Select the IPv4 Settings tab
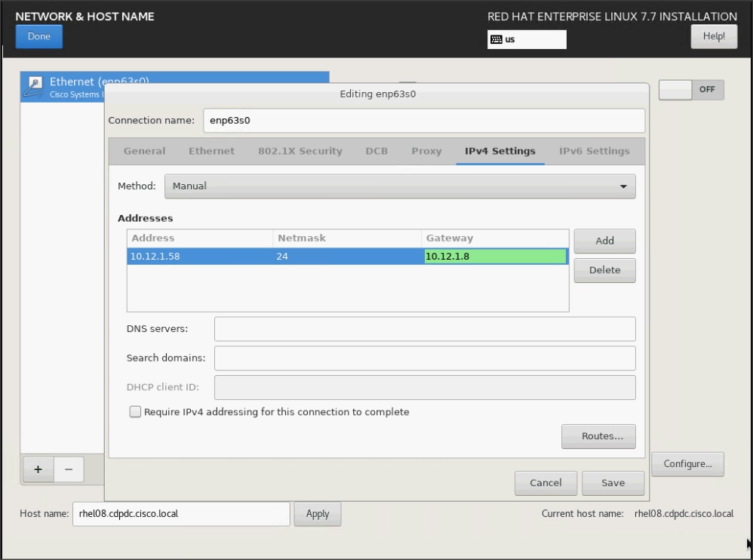This screenshot has height=560, width=753. [500, 151]
